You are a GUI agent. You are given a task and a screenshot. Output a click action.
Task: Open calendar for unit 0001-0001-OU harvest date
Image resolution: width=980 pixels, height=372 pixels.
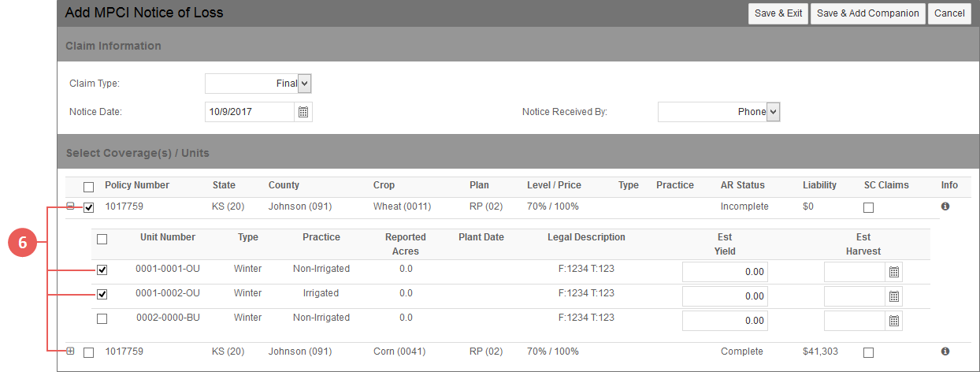point(894,272)
